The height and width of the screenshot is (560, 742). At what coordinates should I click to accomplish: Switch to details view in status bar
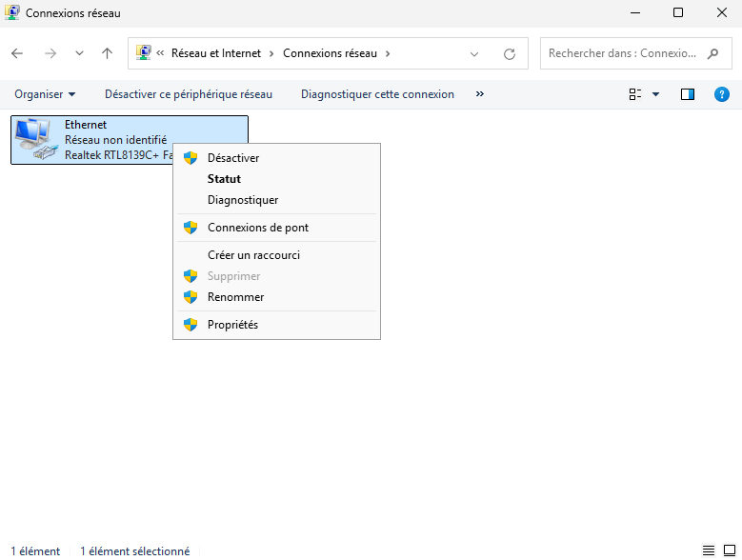pyautogui.click(x=709, y=550)
